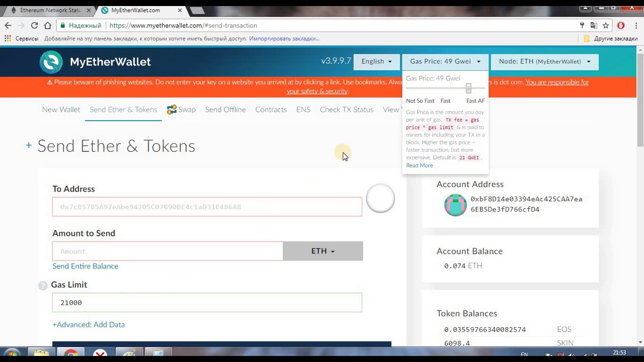This screenshot has height=362, width=644.
Task: Click the loading address identicon circle
Action: click(380, 199)
